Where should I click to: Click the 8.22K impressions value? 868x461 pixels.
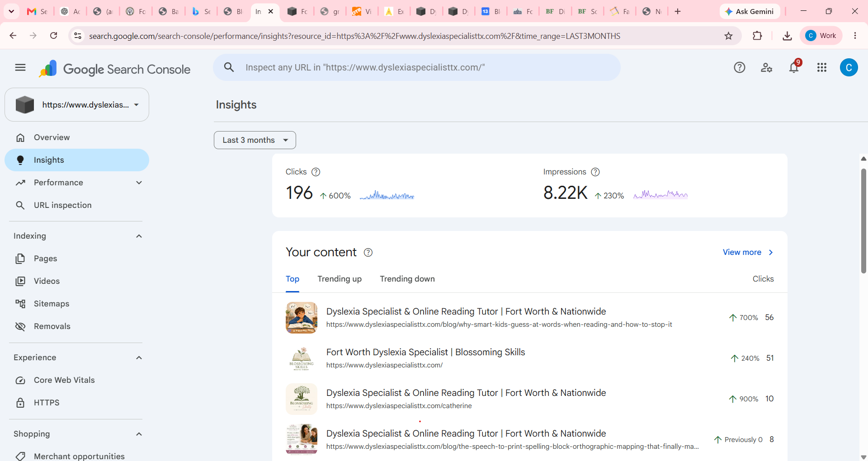tap(565, 193)
